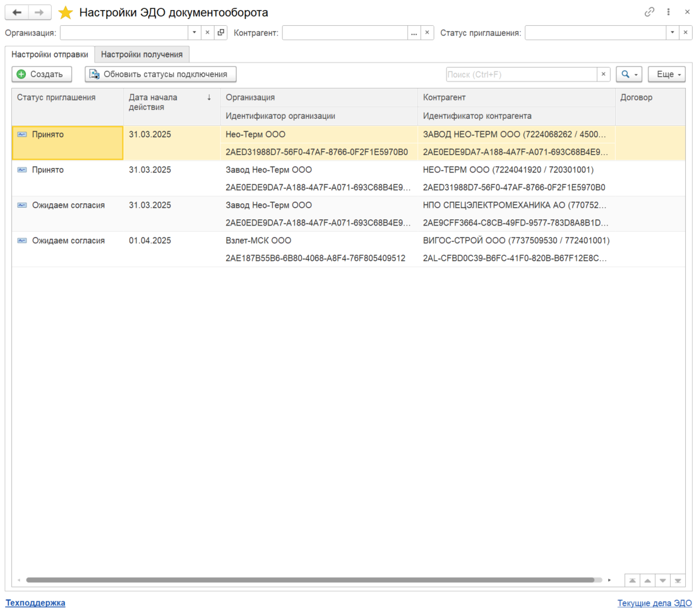
Task: Go forward with the right arrow button
Action: (x=40, y=13)
